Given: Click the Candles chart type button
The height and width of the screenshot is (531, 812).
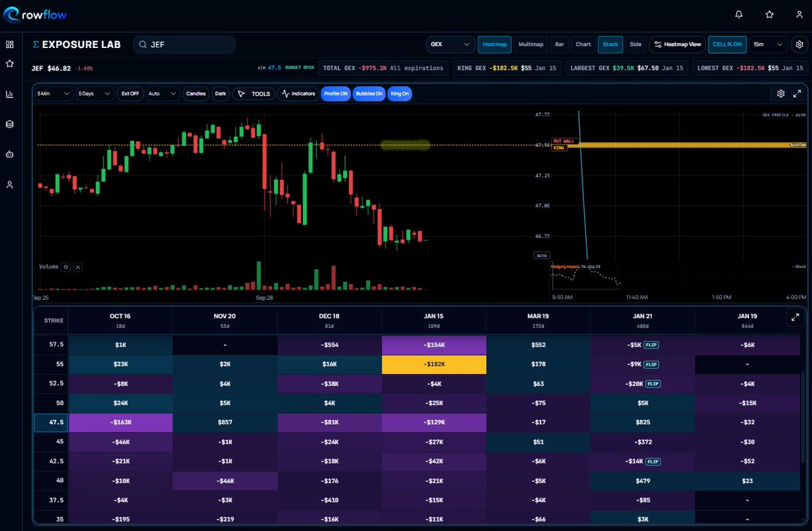Looking at the screenshot, I should click(196, 94).
